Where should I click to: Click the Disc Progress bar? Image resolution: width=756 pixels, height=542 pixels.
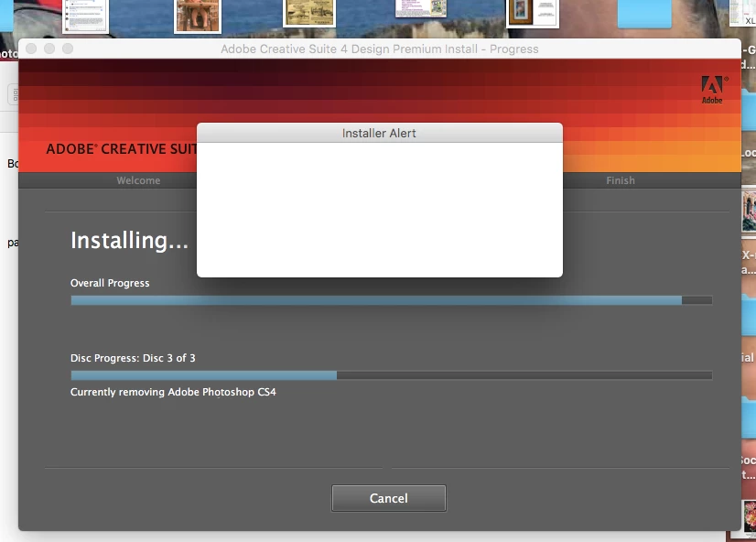point(392,375)
